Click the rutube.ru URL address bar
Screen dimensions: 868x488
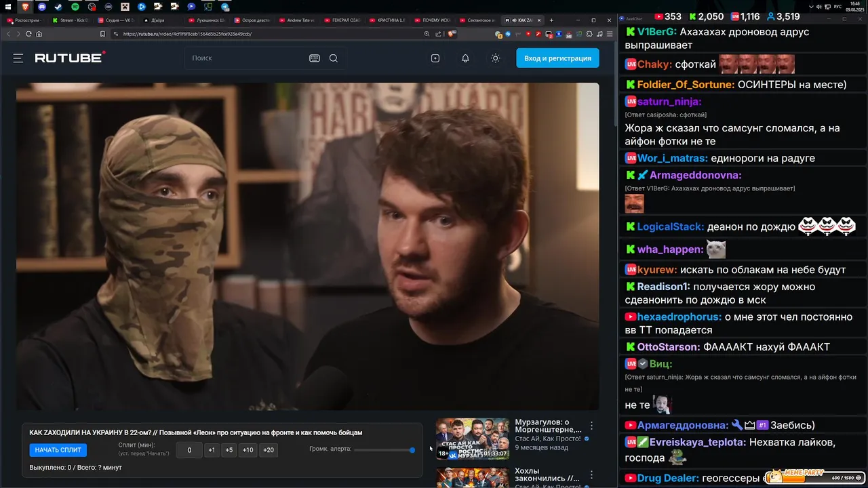(271, 34)
